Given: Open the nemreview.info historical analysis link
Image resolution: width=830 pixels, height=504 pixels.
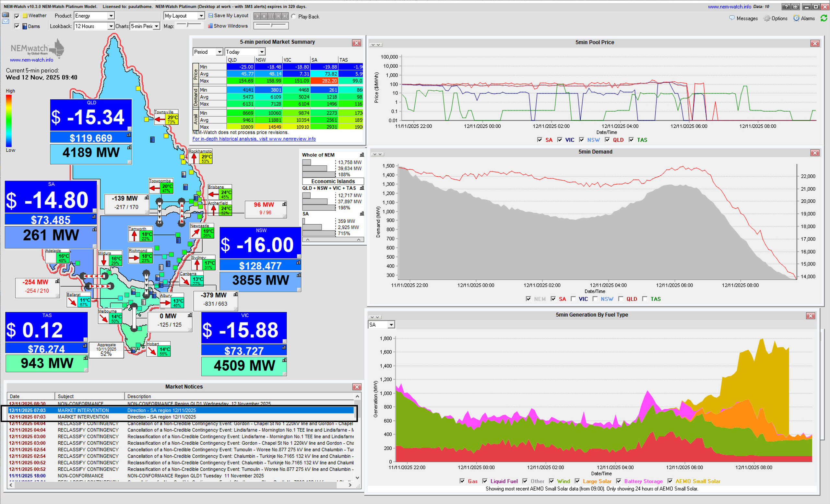Looking at the screenshot, I should click(x=254, y=139).
